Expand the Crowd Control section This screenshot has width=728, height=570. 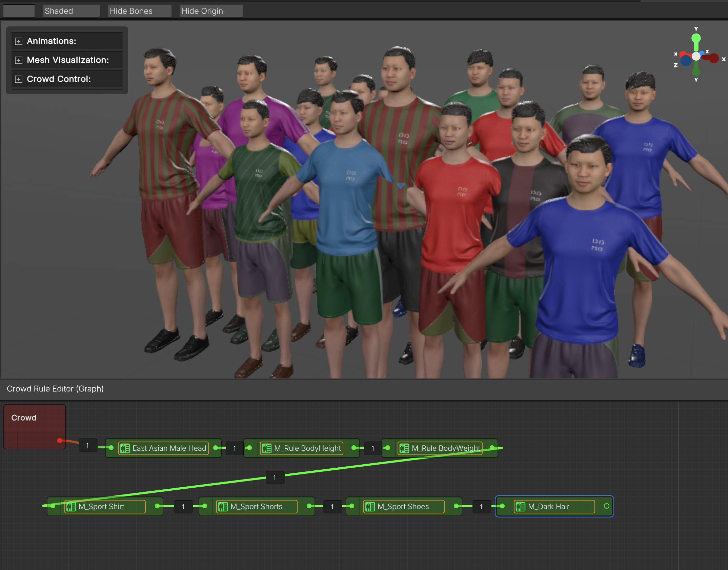19,79
